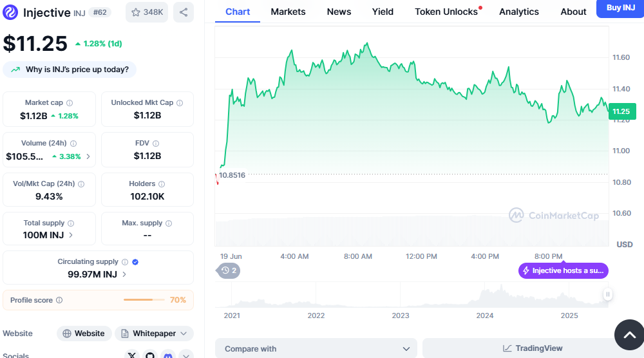Select the Chart tab
The image size is (644, 358).
point(238,12)
